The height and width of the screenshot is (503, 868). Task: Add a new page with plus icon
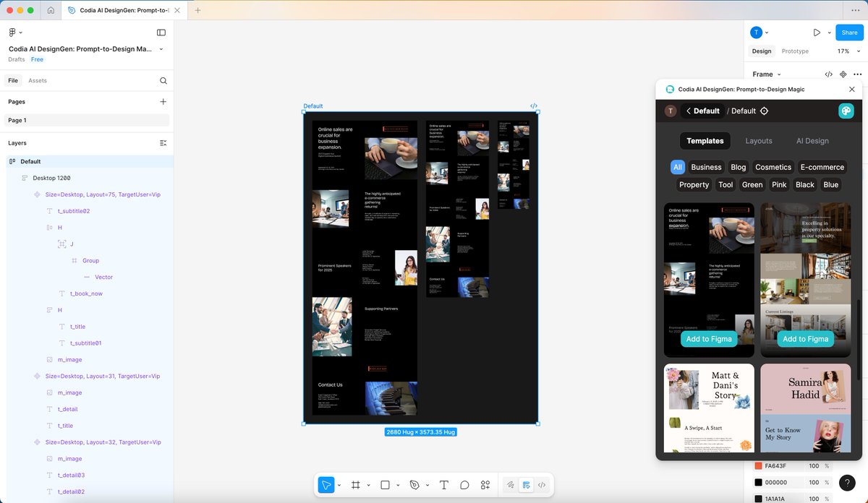tap(163, 102)
